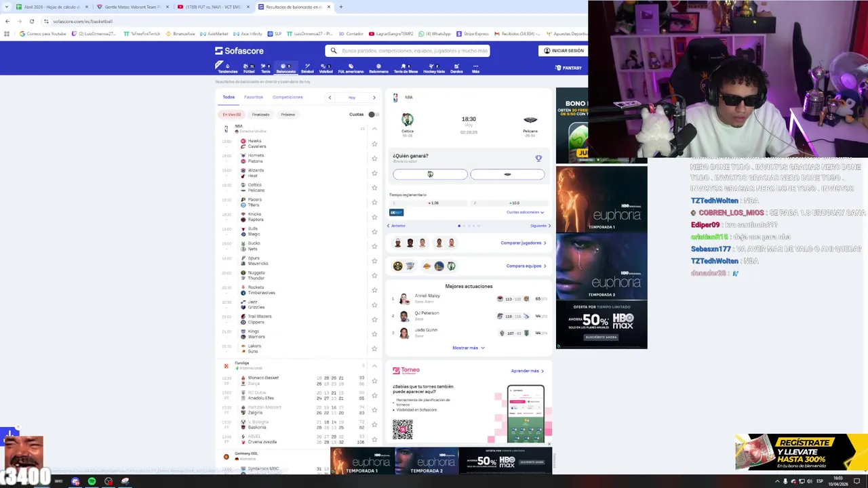Click the 1xBet bookmaker logo
This screenshot has width=868, height=488.
[x=396, y=212]
